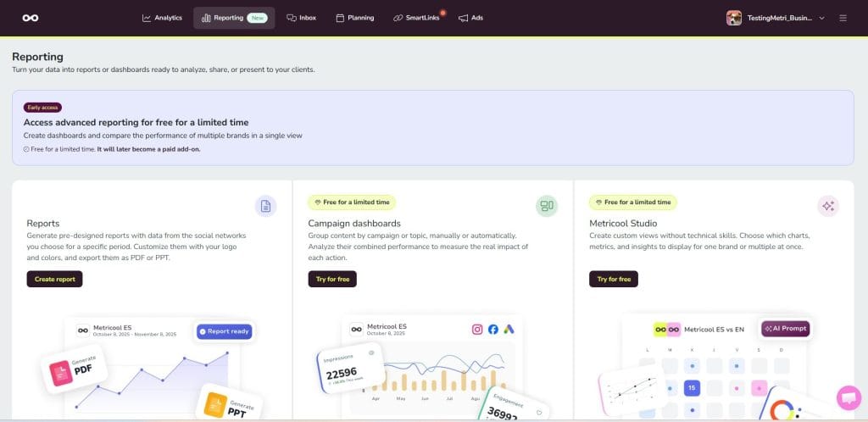Click Metricool ES vs EN label
868x422 pixels.
tap(714, 330)
